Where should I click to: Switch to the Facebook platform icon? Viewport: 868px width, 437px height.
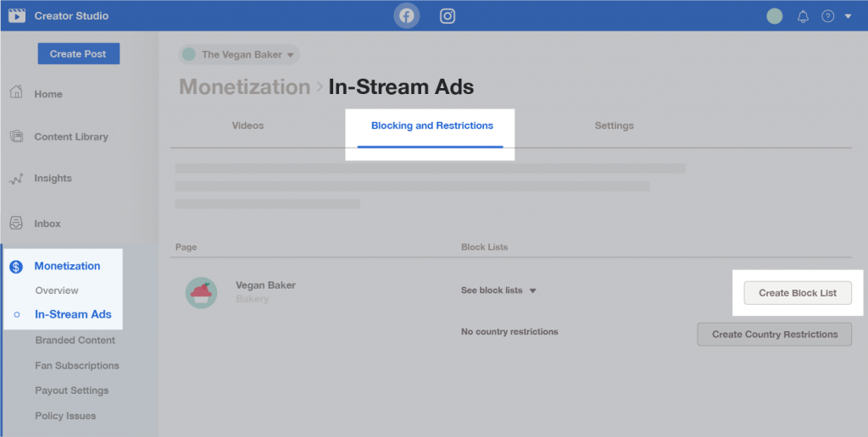pos(406,15)
